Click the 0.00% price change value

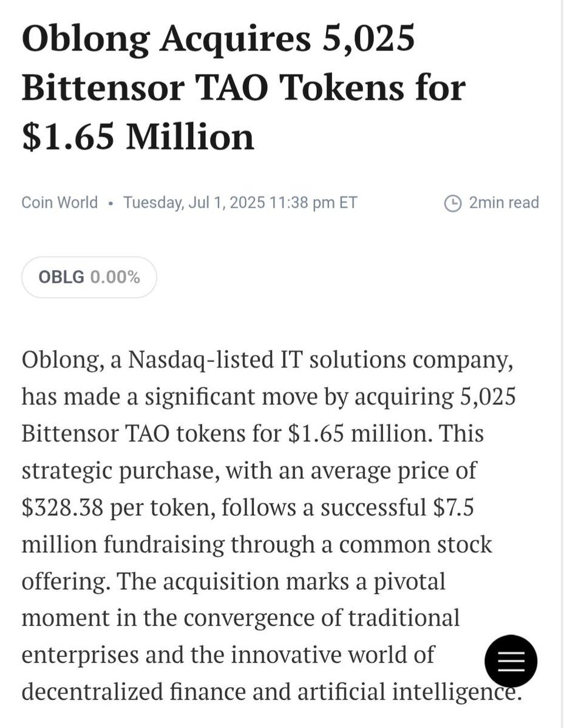tap(115, 277)
